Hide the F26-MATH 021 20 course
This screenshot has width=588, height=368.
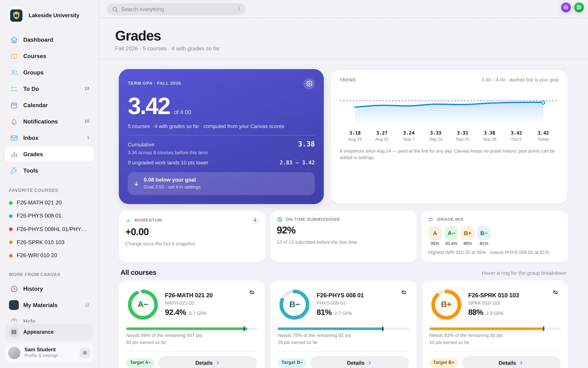click(252, 292)
